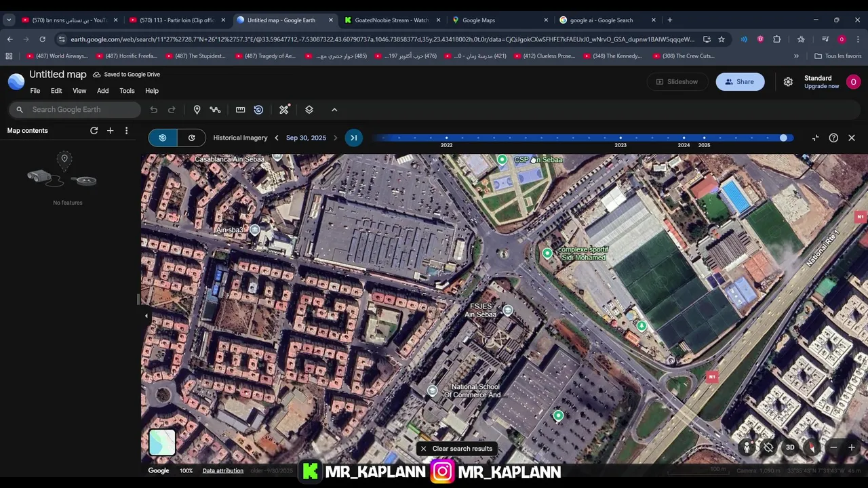Image resolution: width=868 pixels, height=488 pixels.
Task: Open the File menu
Action: [x=35, y=91]
